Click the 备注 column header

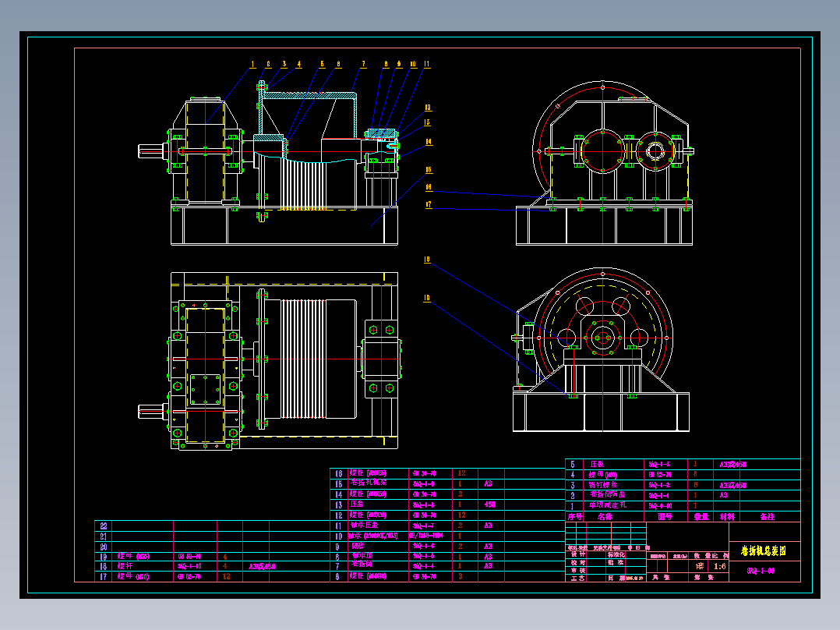(x=767, y=517)
